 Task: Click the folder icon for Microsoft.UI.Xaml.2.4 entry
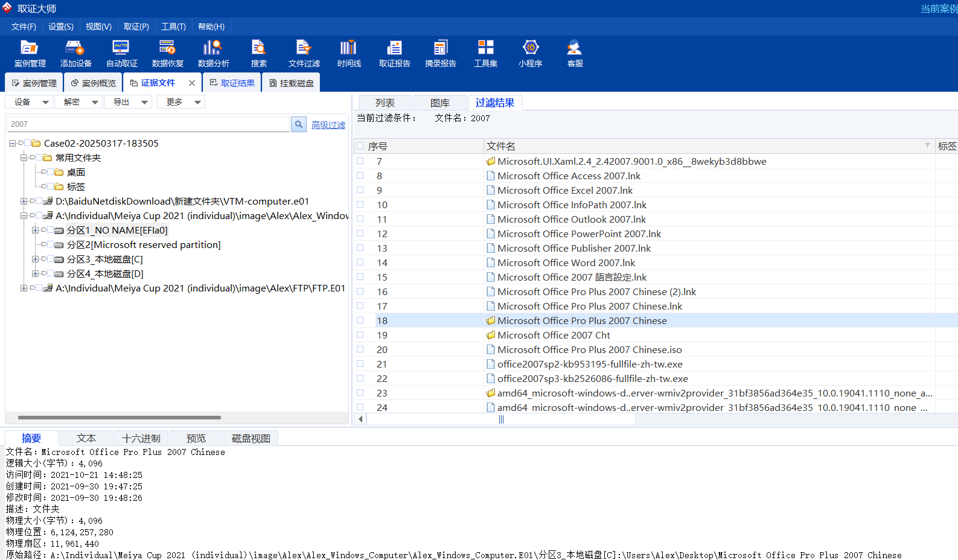coord(491,161)
